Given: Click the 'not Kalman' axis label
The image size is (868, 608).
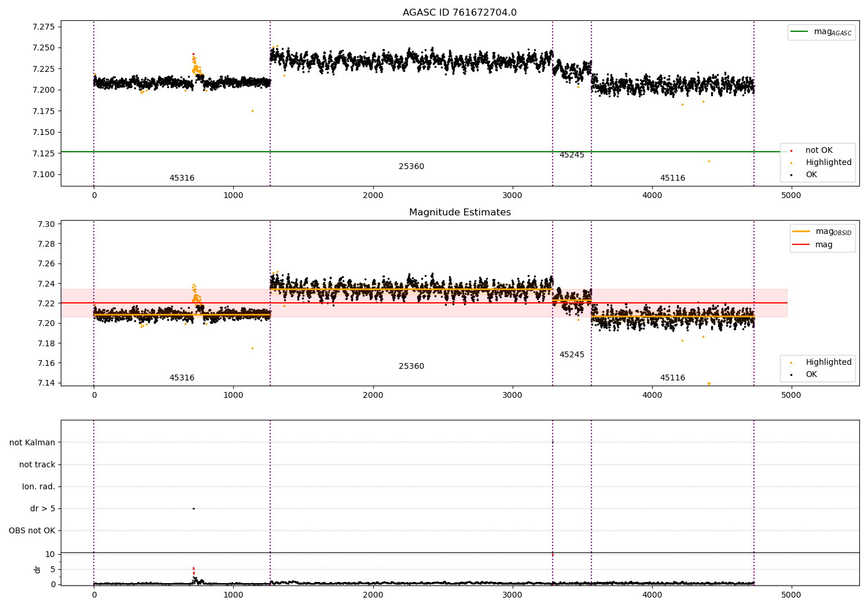Looking at the screenshot, I should [32, 443].
